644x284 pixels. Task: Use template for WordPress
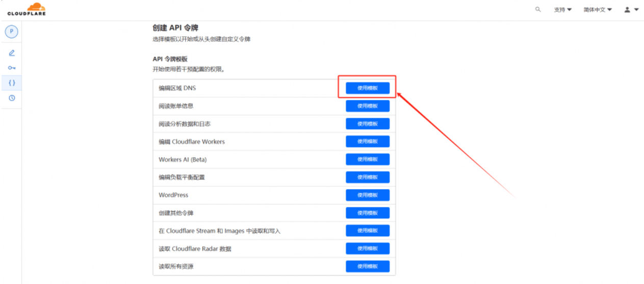pos(368,195)
